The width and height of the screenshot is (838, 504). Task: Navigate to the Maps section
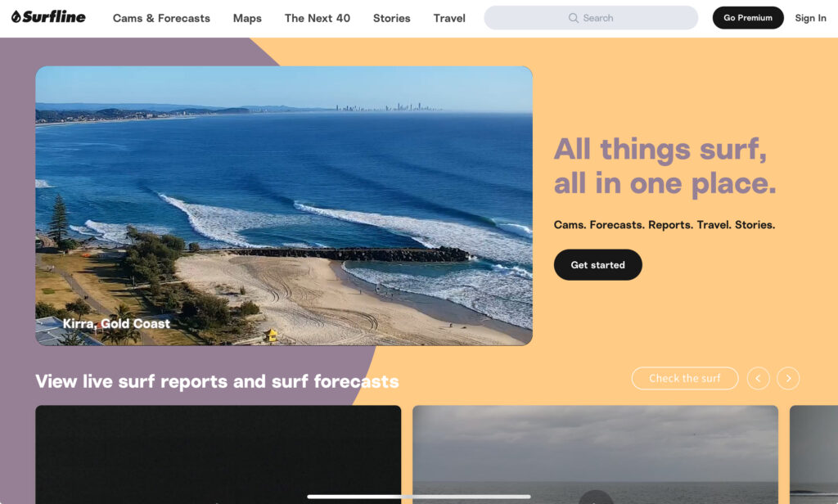pyautogui.click(x=247, y=18)
